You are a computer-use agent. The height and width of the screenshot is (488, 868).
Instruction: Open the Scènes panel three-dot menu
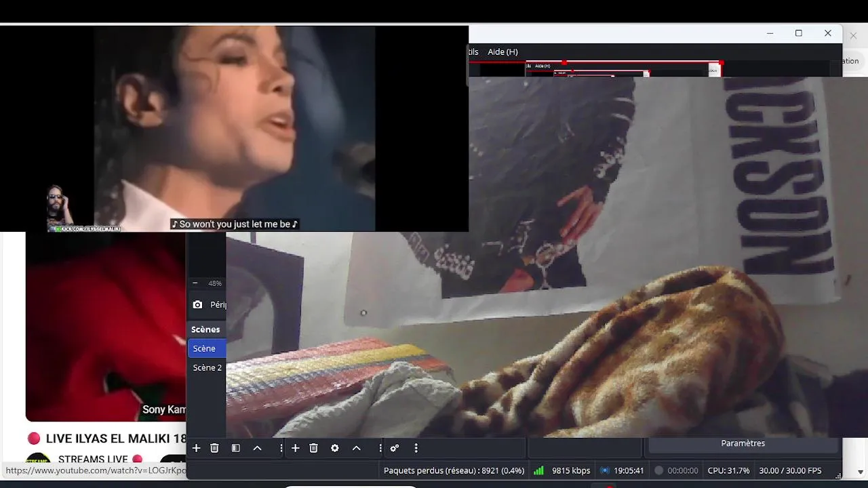(281, 448)
